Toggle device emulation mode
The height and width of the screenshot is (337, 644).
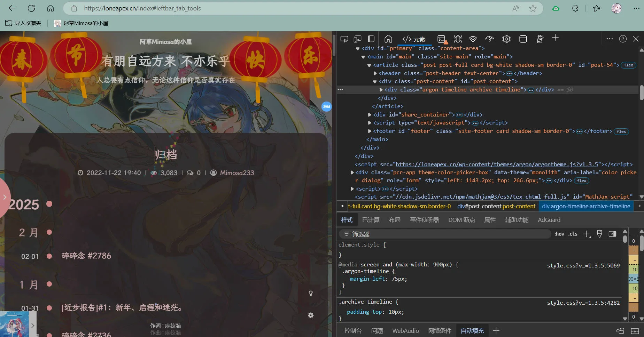click(x=357, y=39)
